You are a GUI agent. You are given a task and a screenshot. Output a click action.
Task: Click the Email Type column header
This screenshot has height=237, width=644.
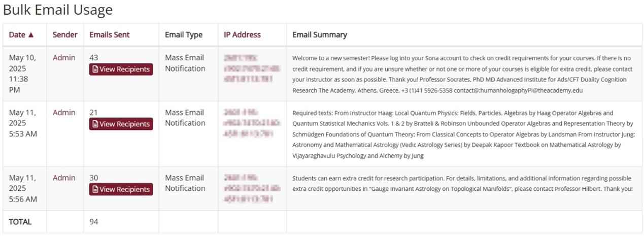184,35
